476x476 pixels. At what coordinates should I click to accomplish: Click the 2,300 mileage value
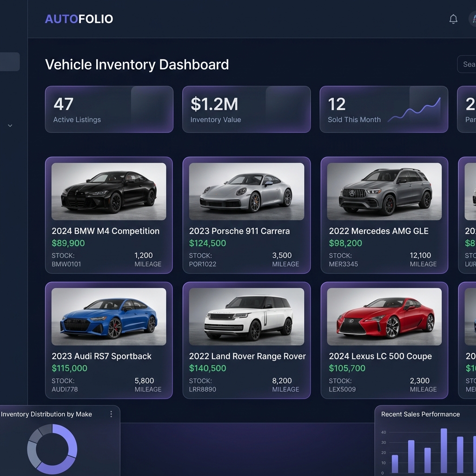[x=420, y=381]
